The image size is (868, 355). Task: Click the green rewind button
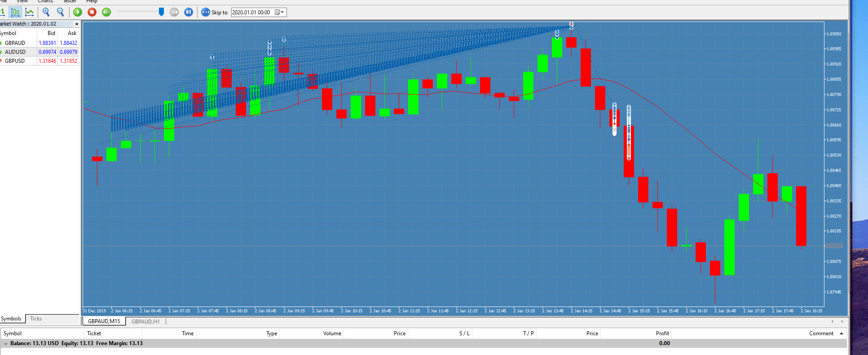[106, 12]
